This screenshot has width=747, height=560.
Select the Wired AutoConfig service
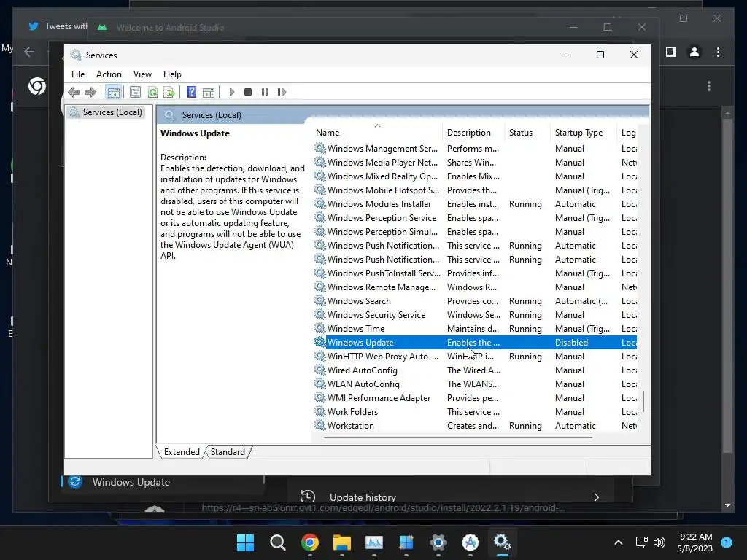pos(475,370)
